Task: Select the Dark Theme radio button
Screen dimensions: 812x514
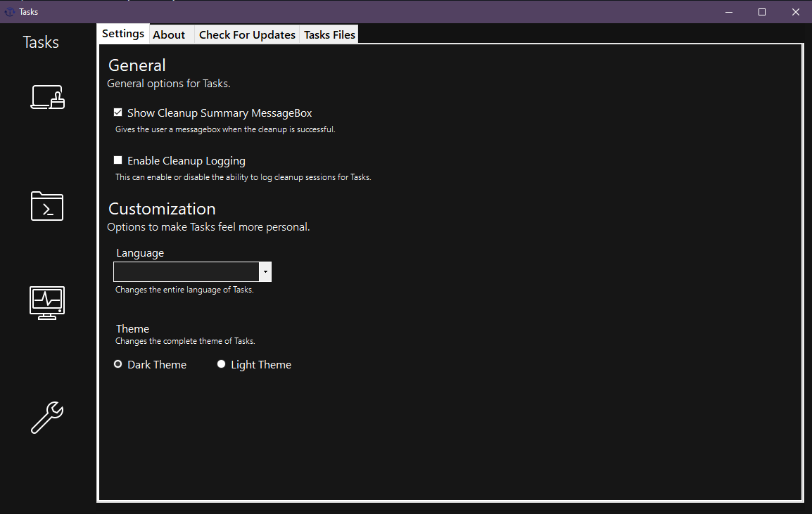Action: click(x=118, y=364)
